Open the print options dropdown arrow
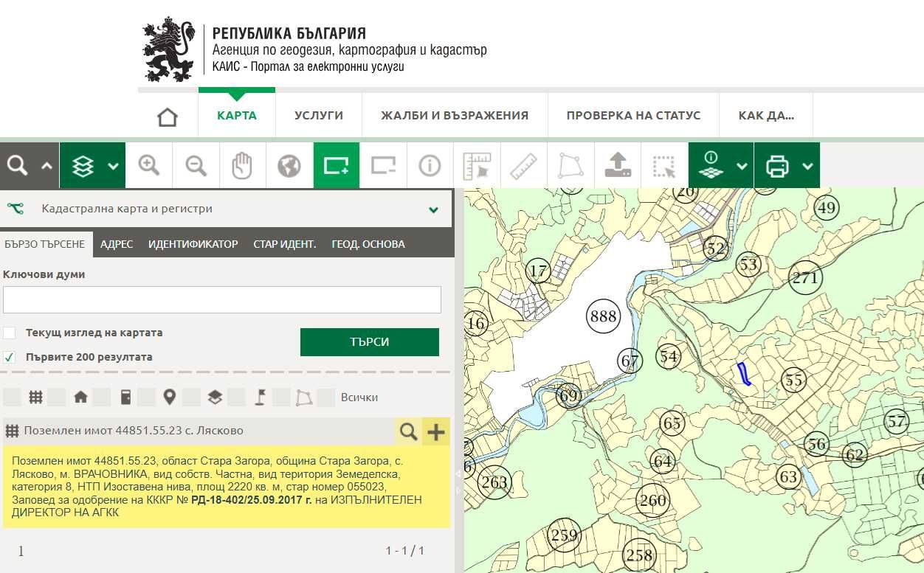 coord(807,166)
